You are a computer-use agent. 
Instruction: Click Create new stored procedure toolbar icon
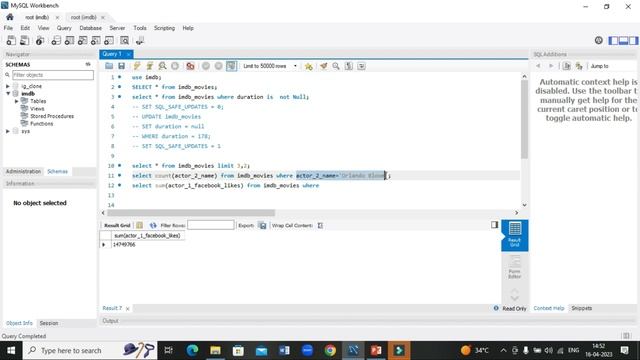pos(96,40)
